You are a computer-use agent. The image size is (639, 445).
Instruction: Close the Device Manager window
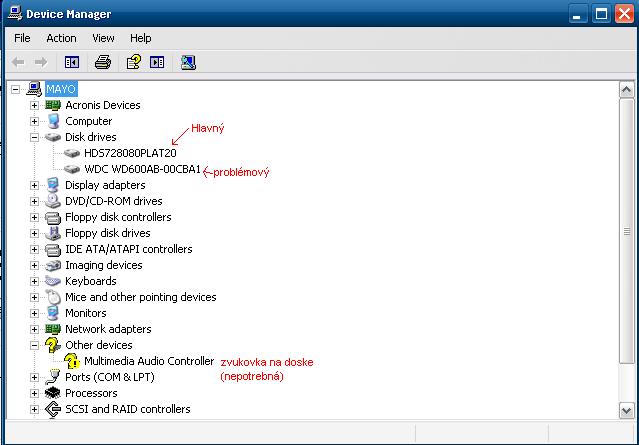click(x=624, y=14)
